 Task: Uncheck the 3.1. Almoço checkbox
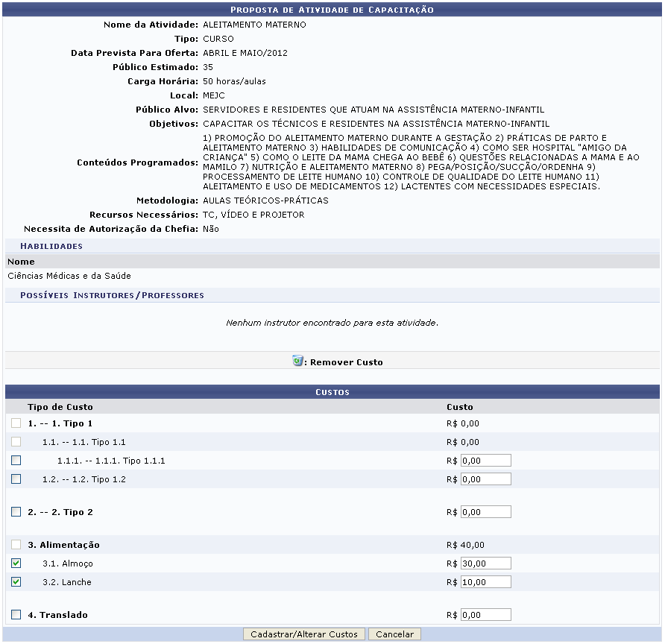(x=16, y=563)
